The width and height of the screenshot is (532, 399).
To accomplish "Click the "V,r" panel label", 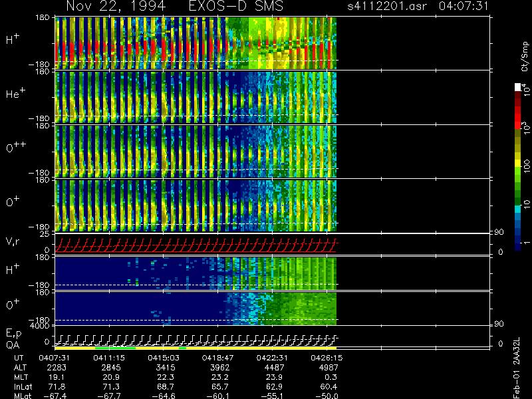I will coord(13,241).
